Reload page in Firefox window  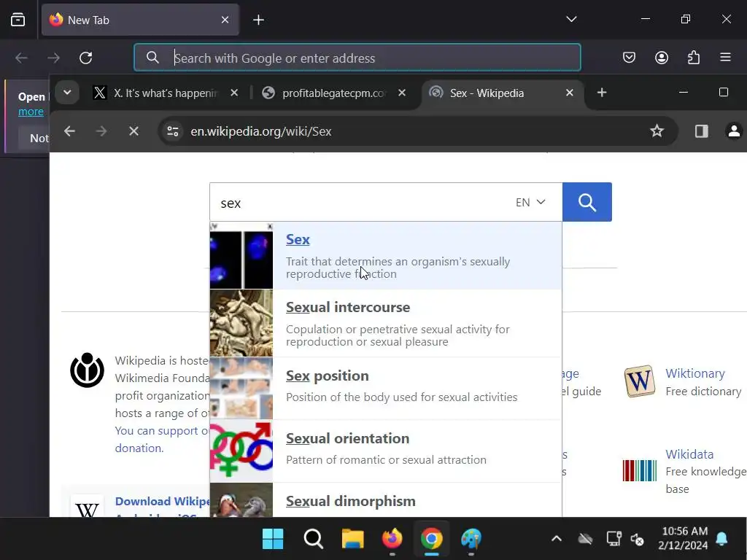[86, 58]
